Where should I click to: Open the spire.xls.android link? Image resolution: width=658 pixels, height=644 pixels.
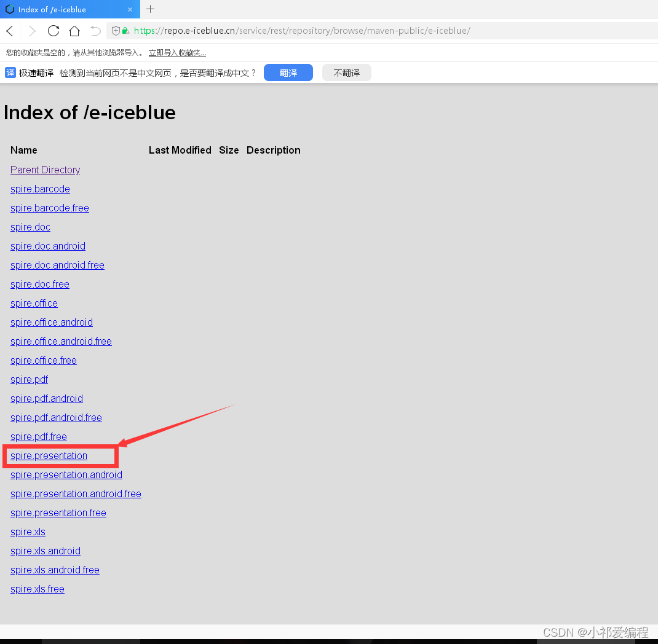[x=46, y=551]
